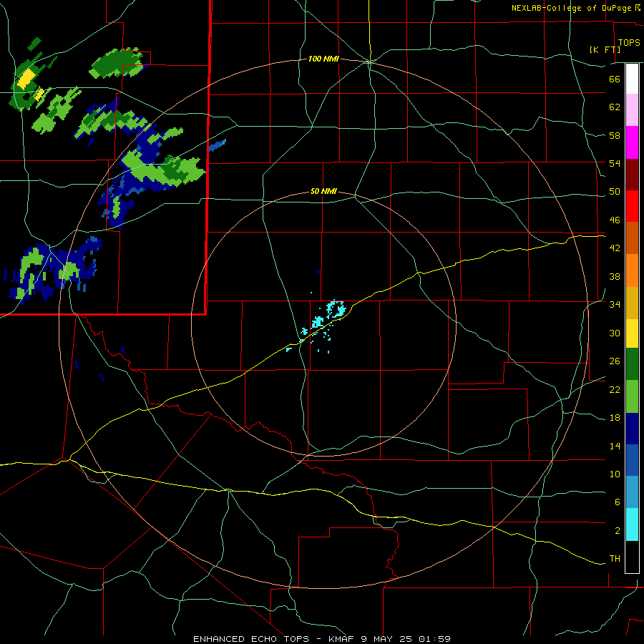Click the navy blue legend swatch
This screenshot has height=644, width=644.
click(632, 429)
